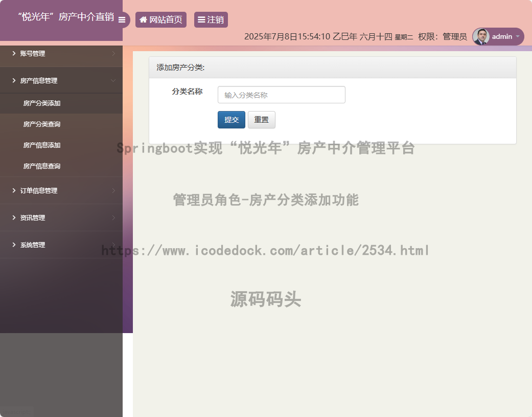Click the admin user avatar
Viewport: 532px width, 417px height.
(x=481, y=37)
